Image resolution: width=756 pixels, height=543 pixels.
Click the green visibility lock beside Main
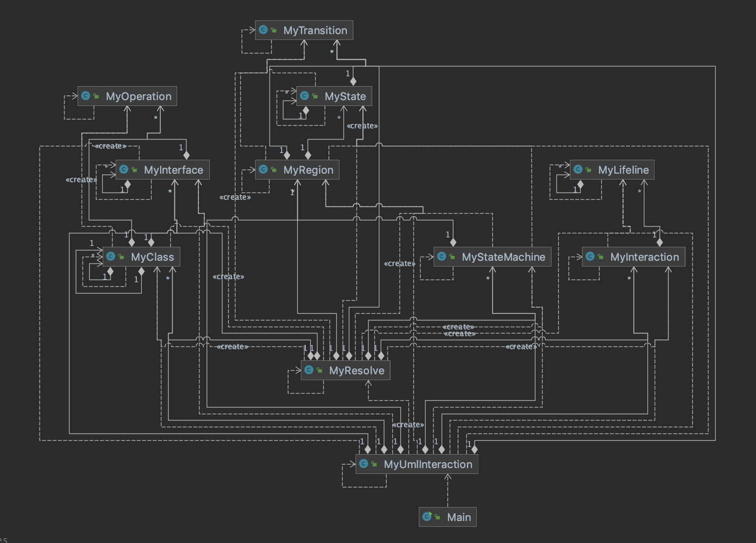tap(437, 517)
